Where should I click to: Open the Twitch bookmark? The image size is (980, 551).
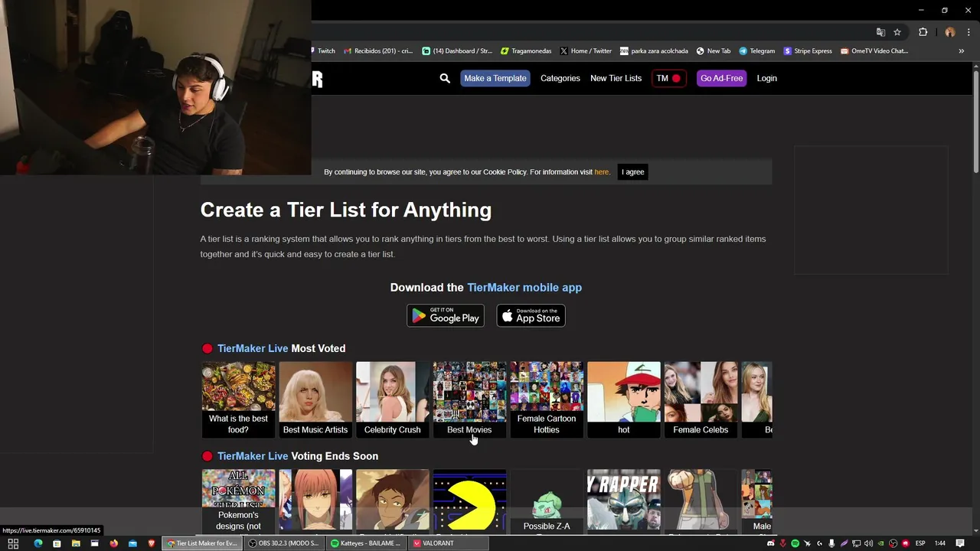coord(324,51)
